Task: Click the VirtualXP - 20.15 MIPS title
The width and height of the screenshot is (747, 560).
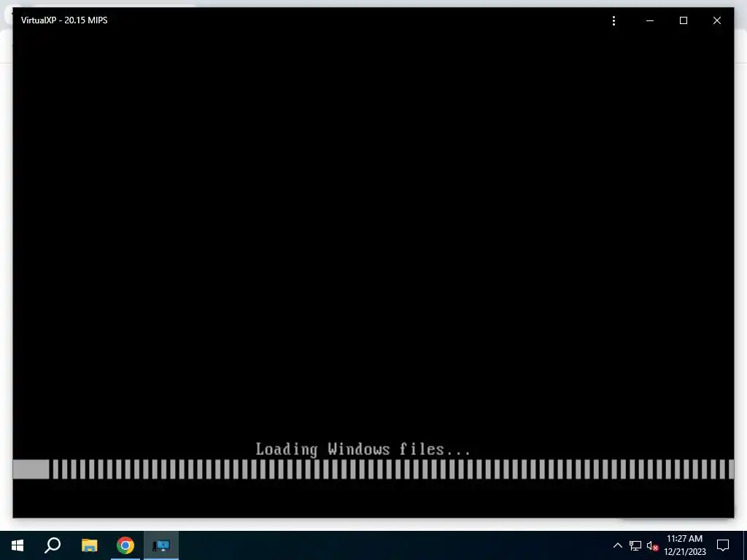Action: coord(64,20)
